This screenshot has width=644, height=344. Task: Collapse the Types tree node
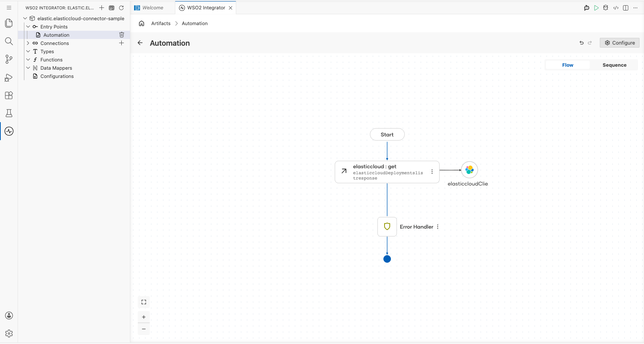(28, 51)
